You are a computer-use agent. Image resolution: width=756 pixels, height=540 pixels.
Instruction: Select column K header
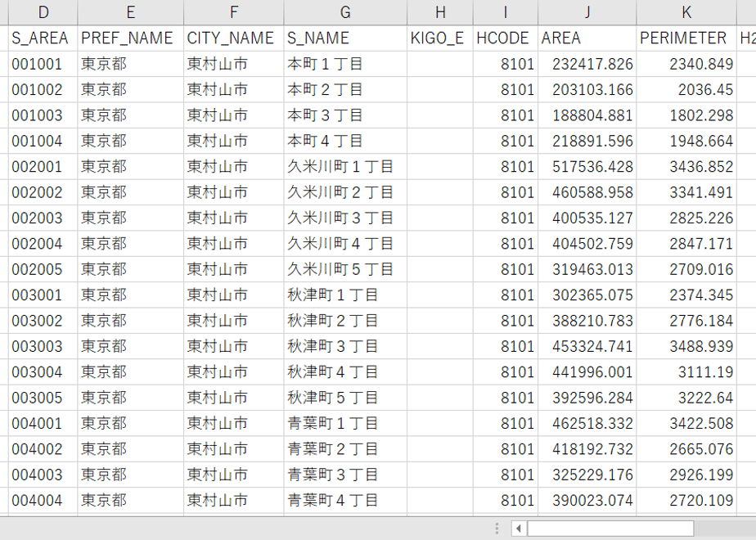[686, 12]
